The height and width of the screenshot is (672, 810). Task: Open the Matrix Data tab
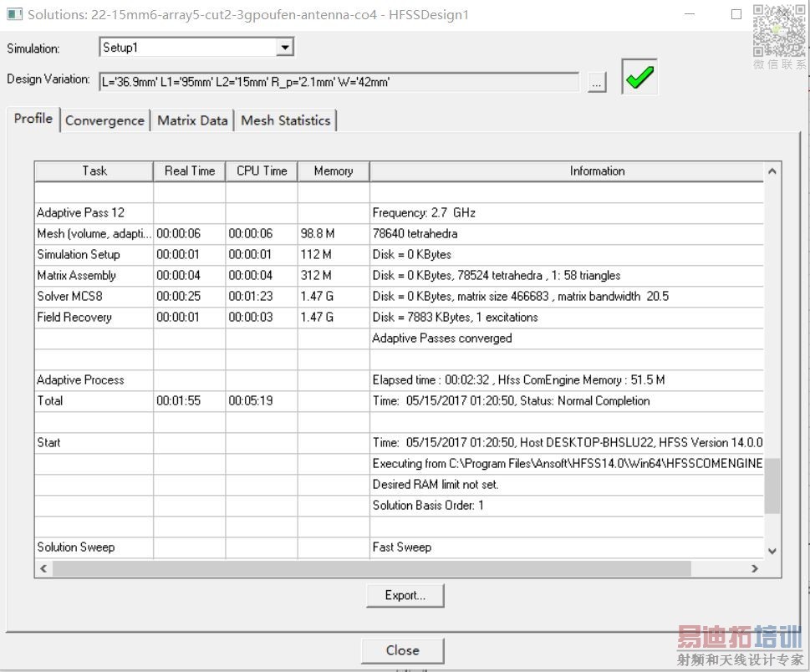[x=192, y=120]
